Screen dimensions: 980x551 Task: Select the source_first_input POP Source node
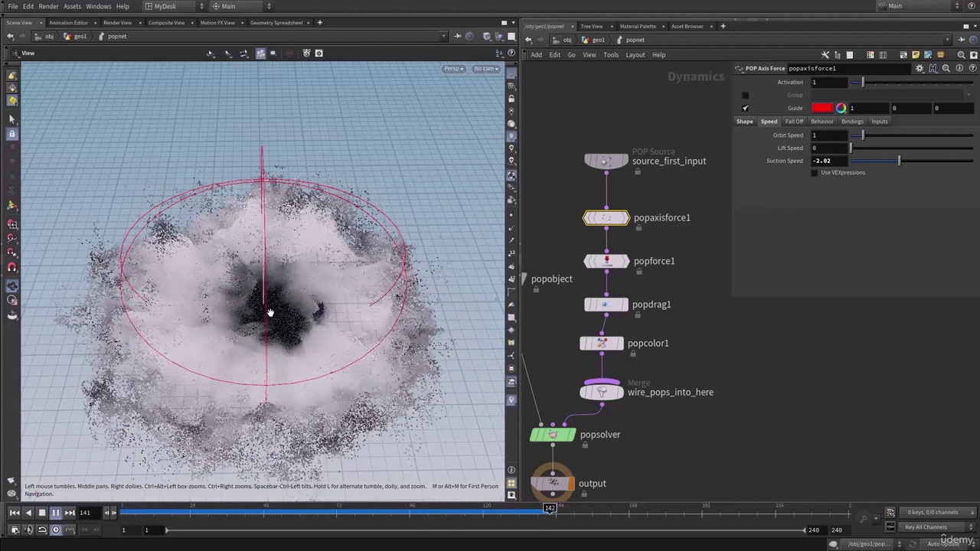[606, 161]
